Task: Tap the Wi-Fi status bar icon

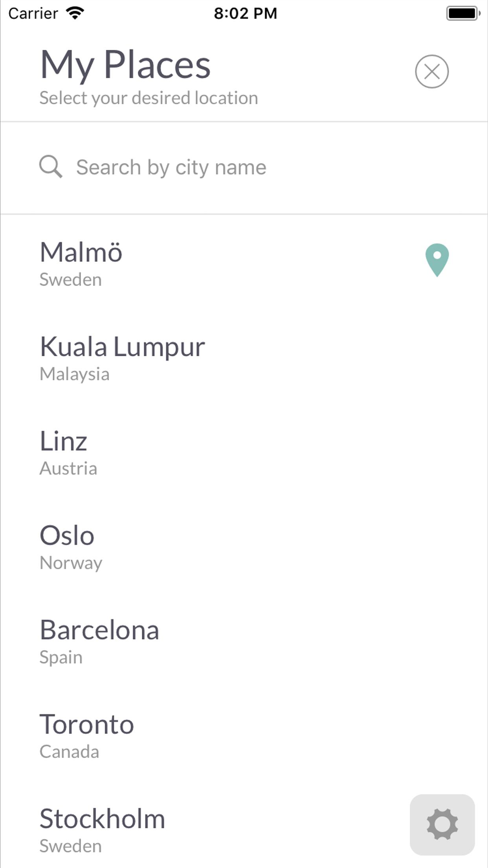Action: [x=75, y=13]
